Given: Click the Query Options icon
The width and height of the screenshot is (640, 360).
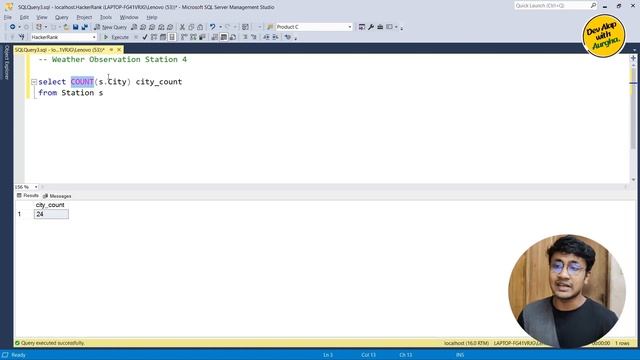Looking at the screenshot, I should 163,37.
